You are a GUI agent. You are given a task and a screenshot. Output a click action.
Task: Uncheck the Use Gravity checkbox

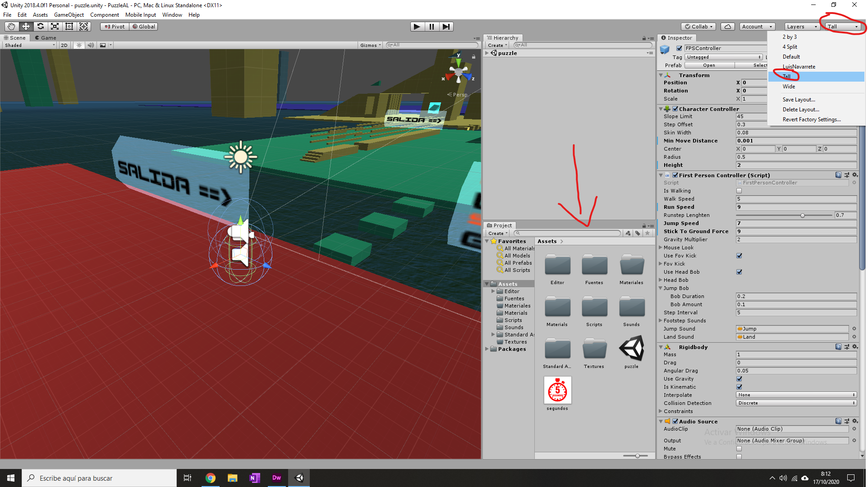coord(739,379)
